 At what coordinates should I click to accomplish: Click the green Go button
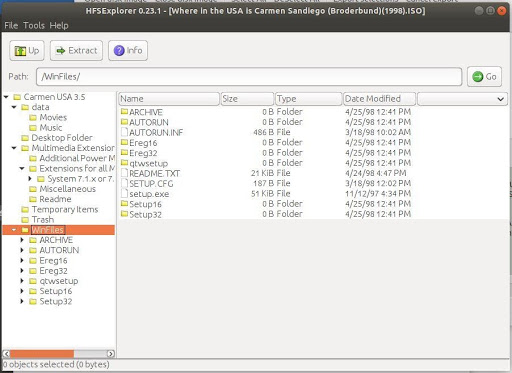[484, 77]
